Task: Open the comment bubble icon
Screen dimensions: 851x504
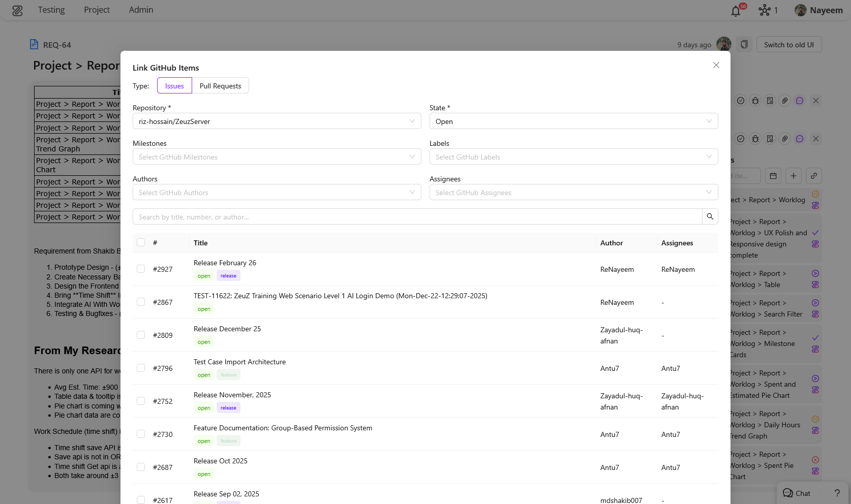Action: tap(799, 101)
